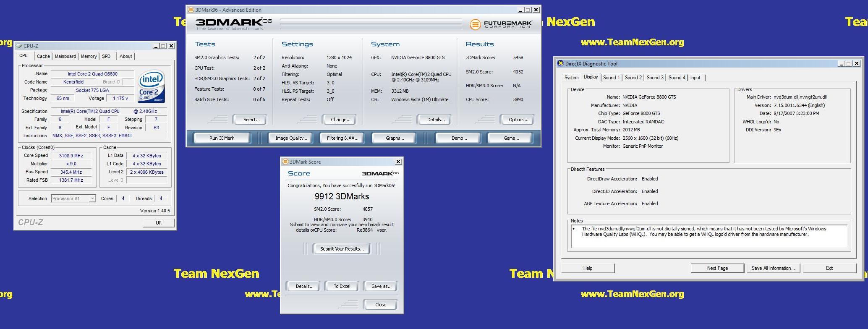
Task: Click the Intel Core 2 Quad logo in CPU-Z
Action: (x=152, y=86)
